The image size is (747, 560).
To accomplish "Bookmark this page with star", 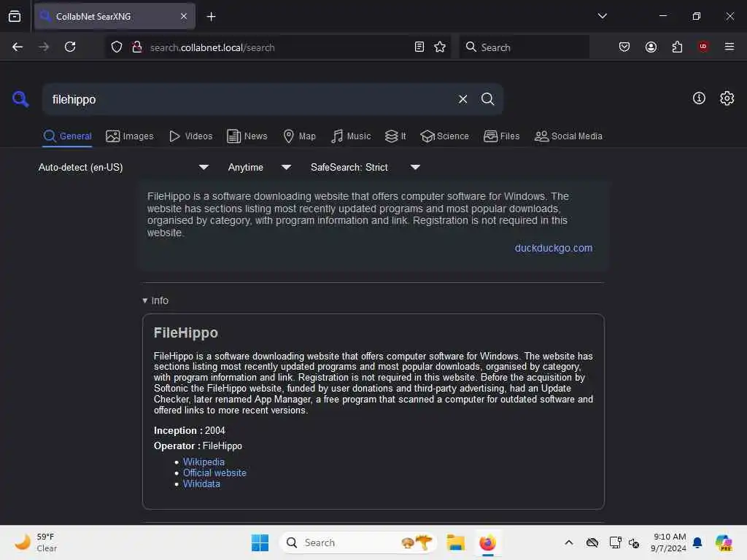I will [x=440, y=47].
